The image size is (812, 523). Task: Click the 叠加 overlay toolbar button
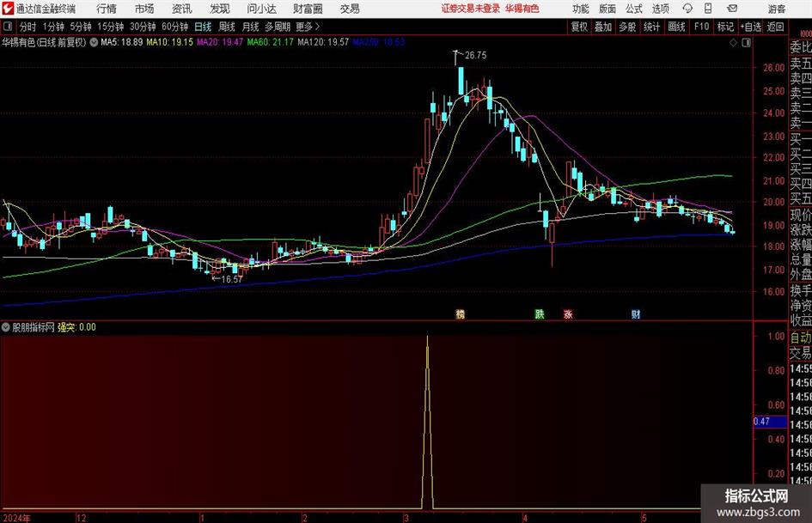[x=603, y=27]
